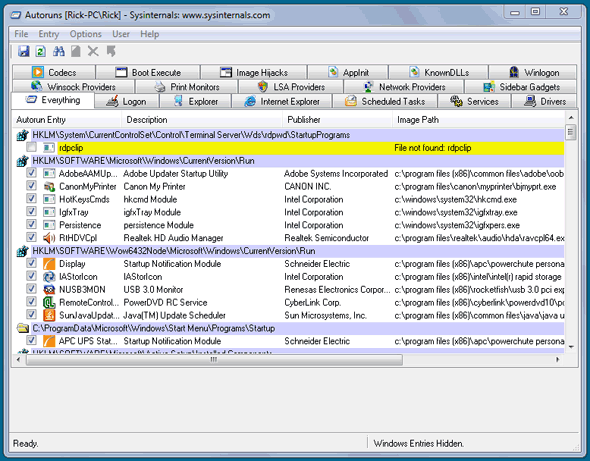The height and width of the screenshot is (461, 590).
Task: Switch to the Scheduled Tasks tab
Action: point(385,102)
